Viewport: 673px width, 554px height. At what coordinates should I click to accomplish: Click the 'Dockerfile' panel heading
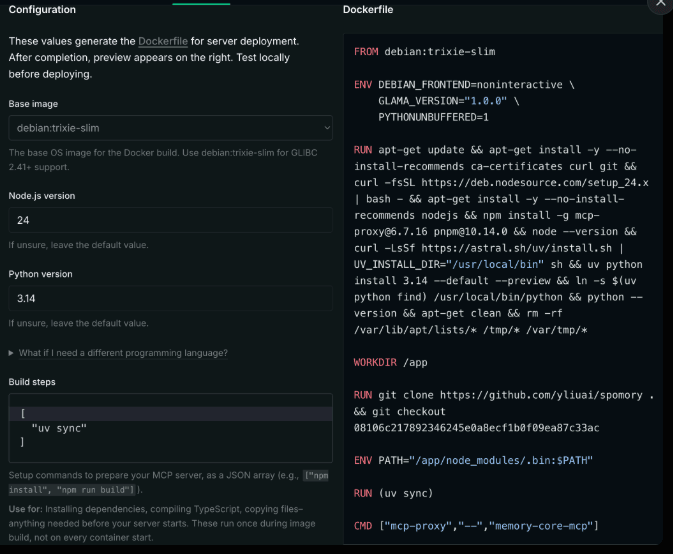tap(368, 9)
